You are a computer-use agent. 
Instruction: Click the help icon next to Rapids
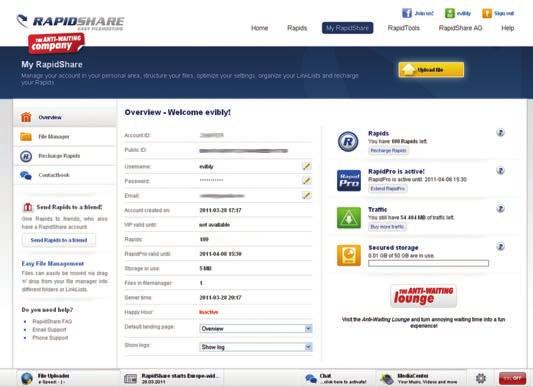pos(500,132)
